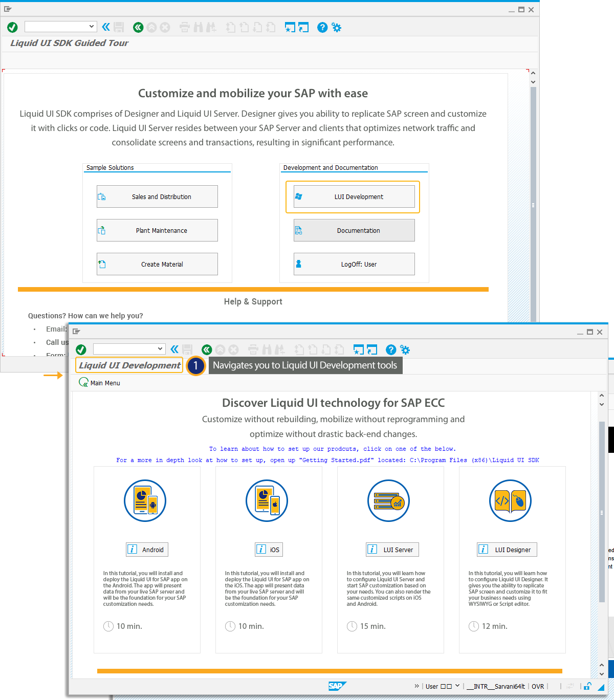This screenshot has height=700, width=614.
Task: Expand status bar double-chevron arrows
Action: 417,686
